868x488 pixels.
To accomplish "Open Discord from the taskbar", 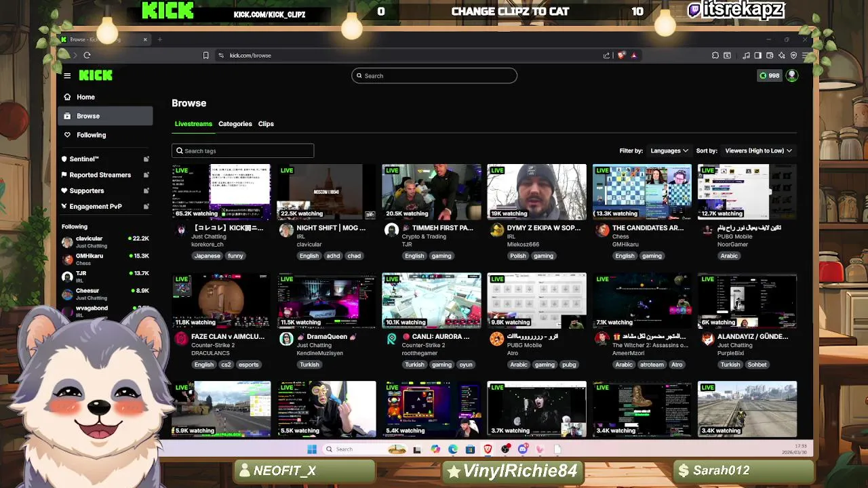I will pyautogui.click(x=523, y=449).
